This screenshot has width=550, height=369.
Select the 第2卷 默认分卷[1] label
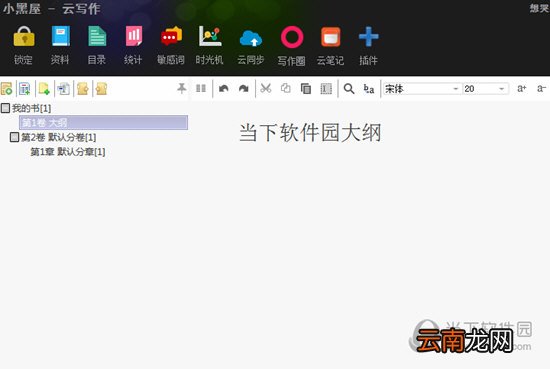pyautogui.click(x=59, y=137)
